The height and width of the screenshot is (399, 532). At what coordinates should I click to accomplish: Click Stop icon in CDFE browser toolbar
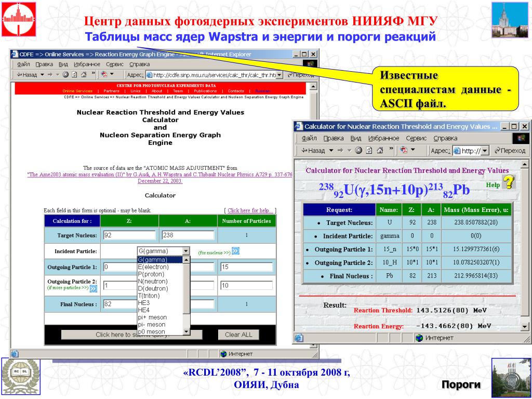(65, 75)
